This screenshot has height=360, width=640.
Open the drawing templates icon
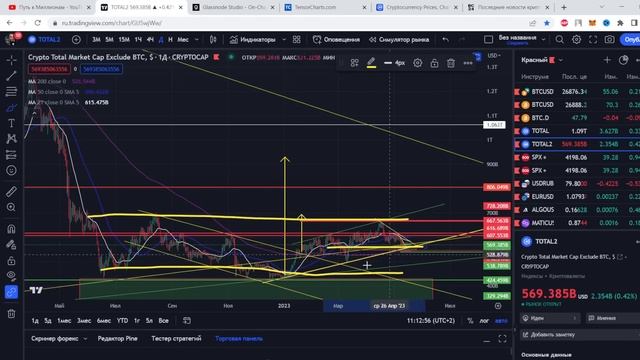click(x=354, y=63)
